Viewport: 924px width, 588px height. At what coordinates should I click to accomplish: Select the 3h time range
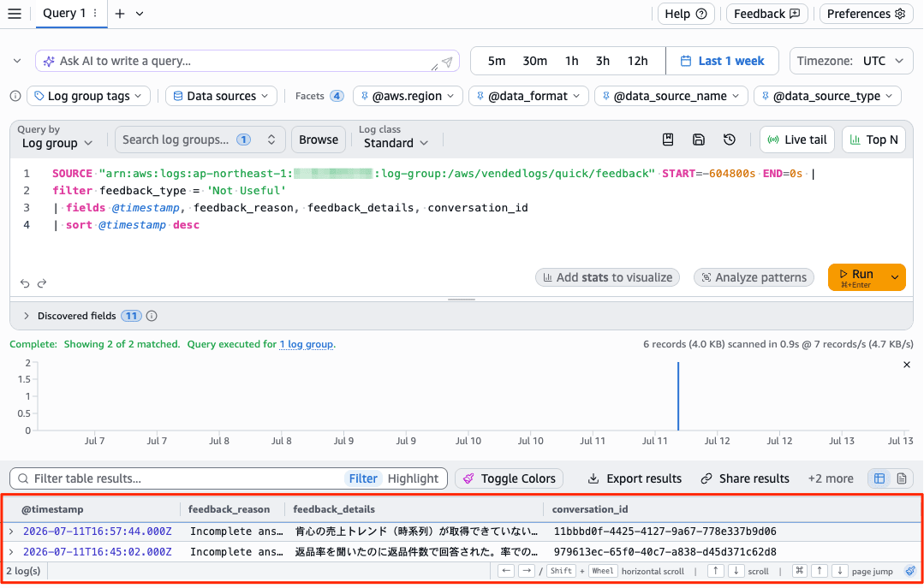pos(602,62)
